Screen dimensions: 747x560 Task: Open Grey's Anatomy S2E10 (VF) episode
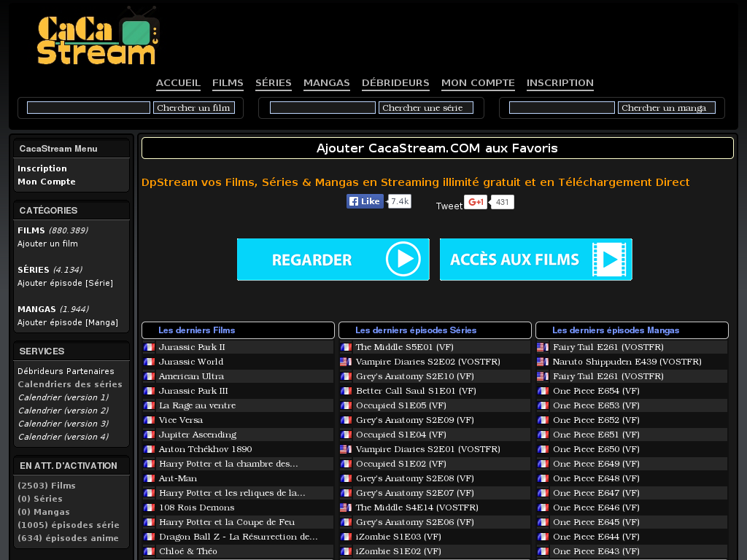click(413, 376)
